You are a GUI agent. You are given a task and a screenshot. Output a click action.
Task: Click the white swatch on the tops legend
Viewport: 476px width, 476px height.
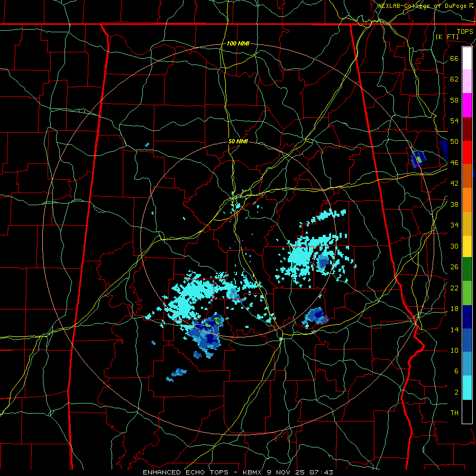[x=467, y=58]
